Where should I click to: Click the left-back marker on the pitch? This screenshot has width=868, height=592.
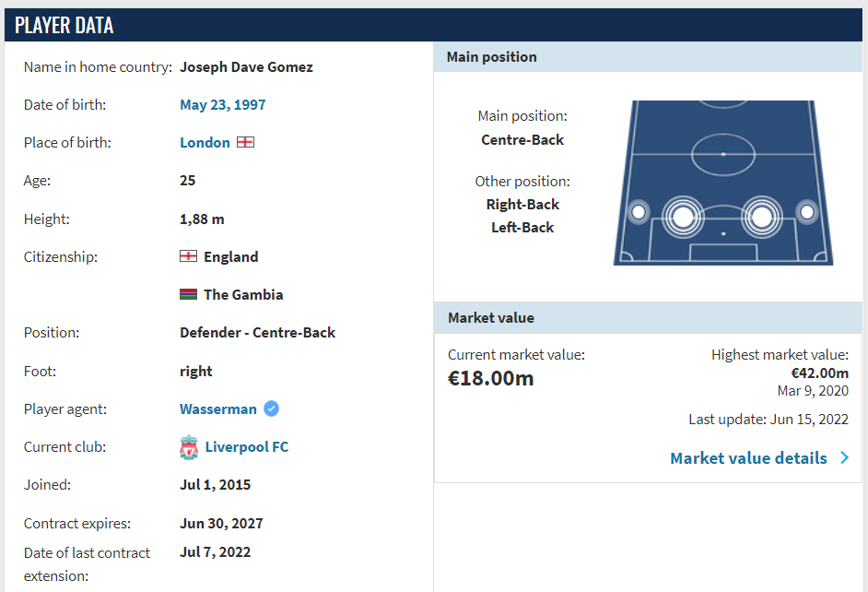638,212
